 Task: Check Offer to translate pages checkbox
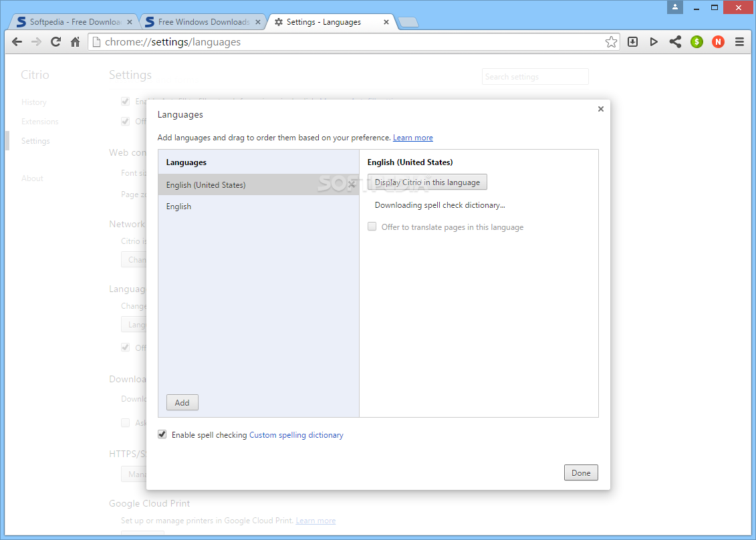coord(372,227)
